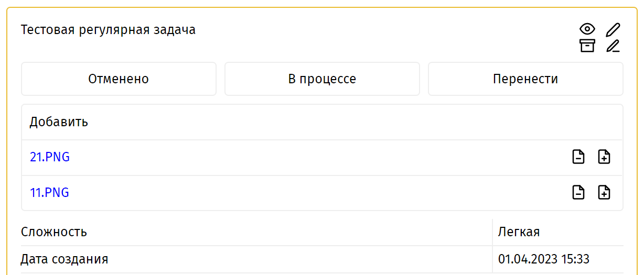Mark the task as В процессе
The height and width of the screenshot is (275, 644).
coord(322,79)
